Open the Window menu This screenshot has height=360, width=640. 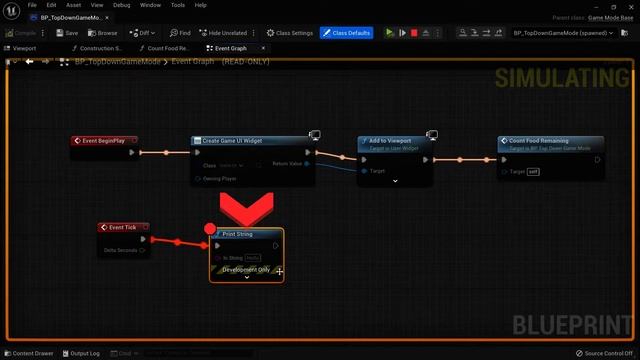pos(150,5)
